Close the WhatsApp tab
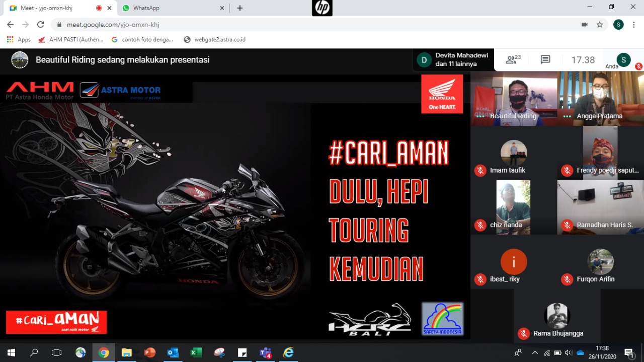 [x=222, y=8]
